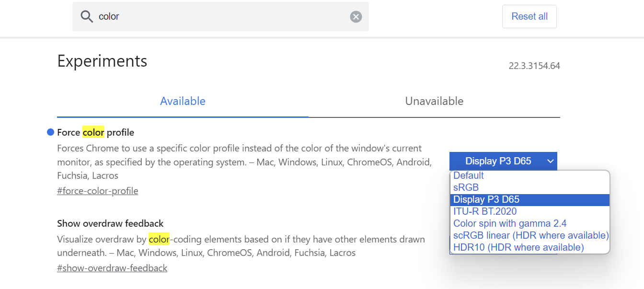The height and width of the screenshot is (289, 644).
Task: Click the Force color profile heading
Action: 95,132
